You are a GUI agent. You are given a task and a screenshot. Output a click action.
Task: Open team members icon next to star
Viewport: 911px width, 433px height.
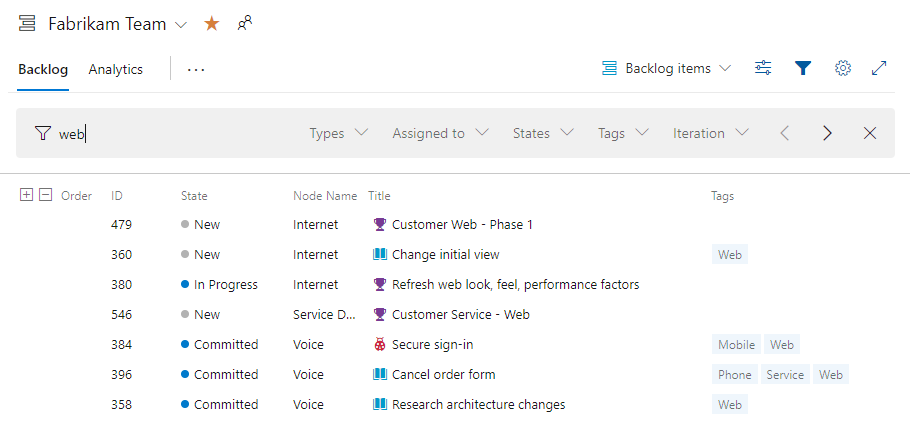coord(244,23)
